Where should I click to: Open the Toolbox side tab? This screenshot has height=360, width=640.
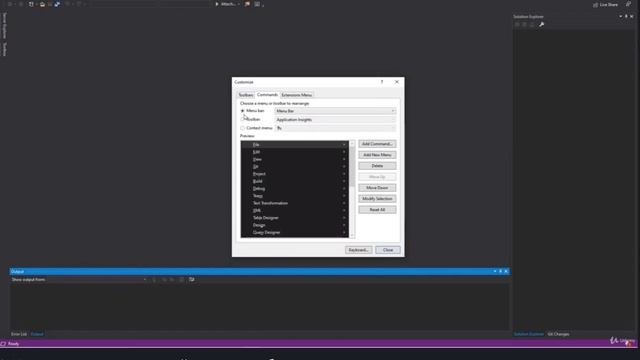pos(4,49)
